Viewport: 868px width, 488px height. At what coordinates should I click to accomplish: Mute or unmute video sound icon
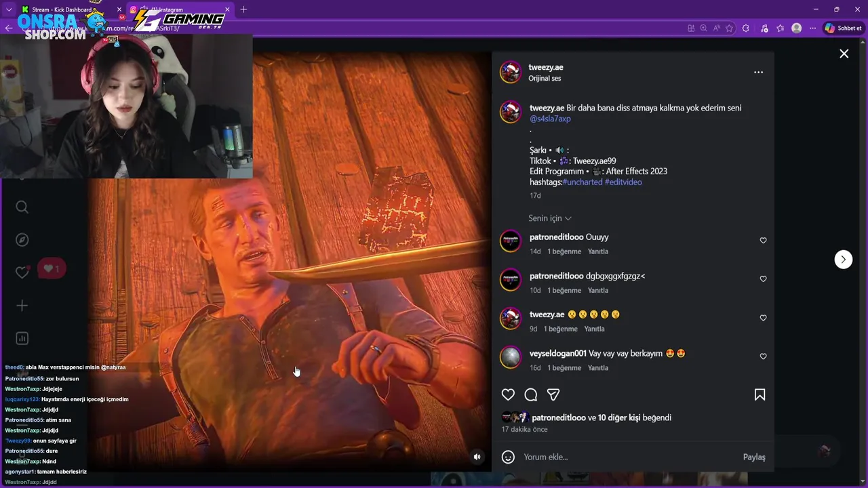[x=477, y=457]
